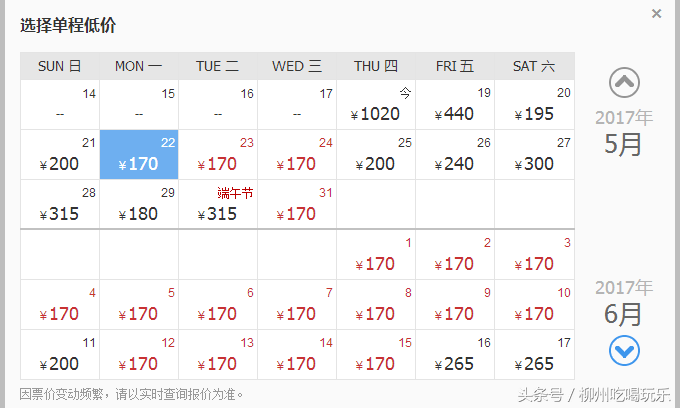Choose June 11 priced ¥200
680x408 pixels.
pyautogui.click(x=60, y=355)
